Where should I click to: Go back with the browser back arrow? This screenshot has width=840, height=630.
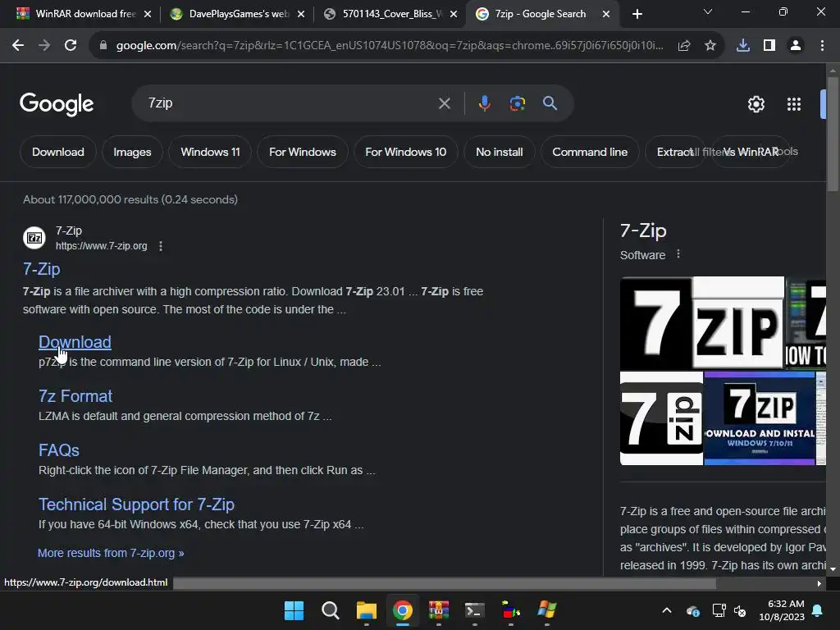(18, 46)
